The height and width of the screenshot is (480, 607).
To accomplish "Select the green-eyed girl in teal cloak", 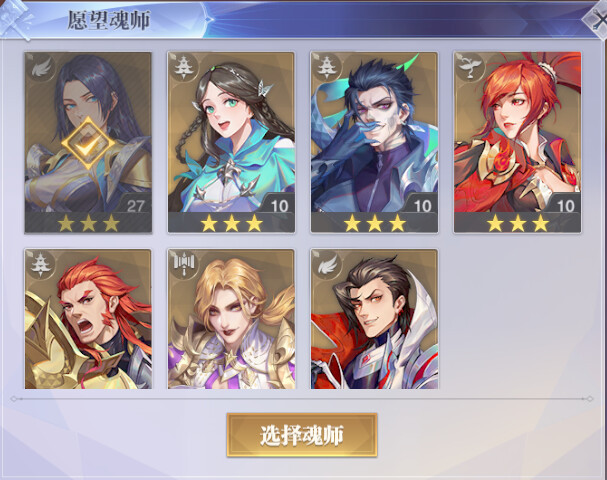I will point(231,142).
